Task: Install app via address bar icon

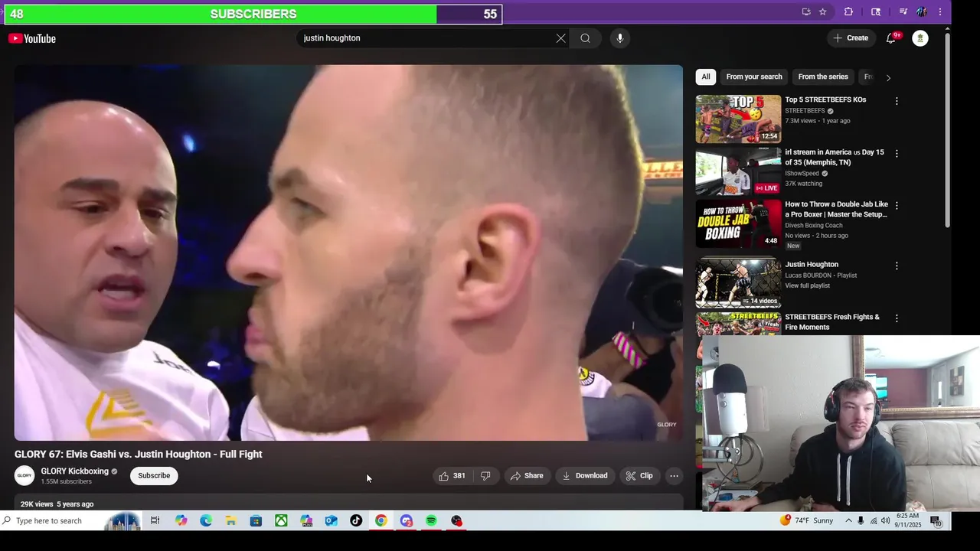Action: 806,11
